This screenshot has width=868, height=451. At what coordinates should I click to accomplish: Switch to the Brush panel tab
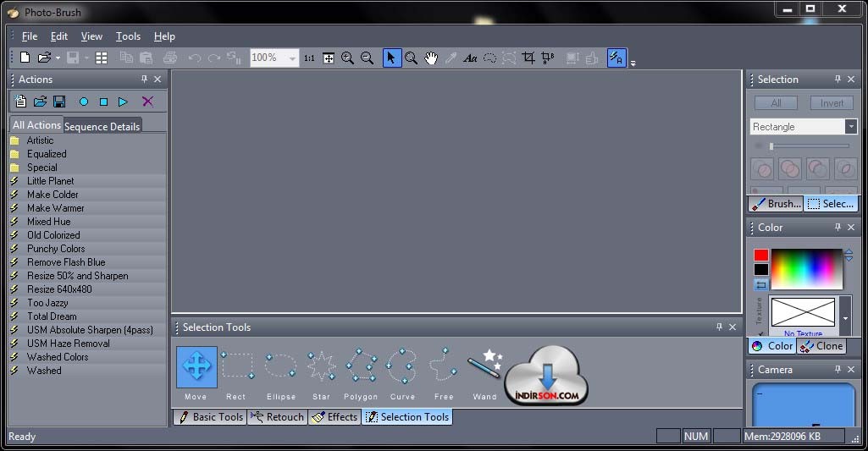pyautogui.click(x=776, y=204)
